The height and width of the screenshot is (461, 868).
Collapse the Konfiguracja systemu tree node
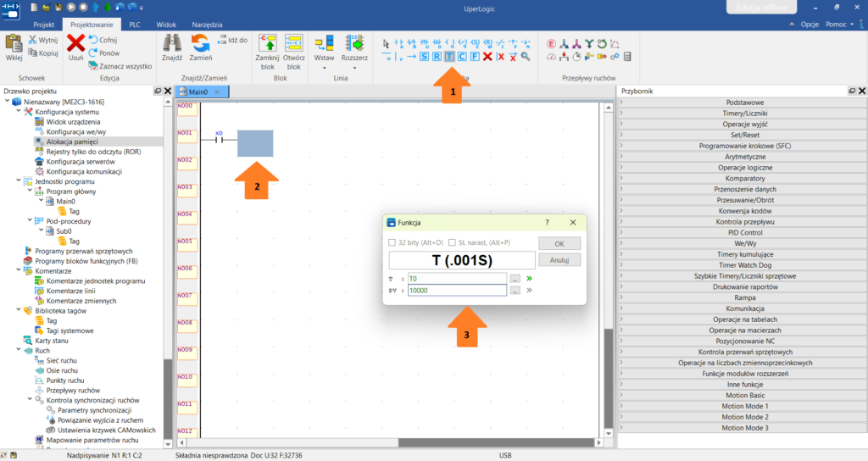[19, 111]
